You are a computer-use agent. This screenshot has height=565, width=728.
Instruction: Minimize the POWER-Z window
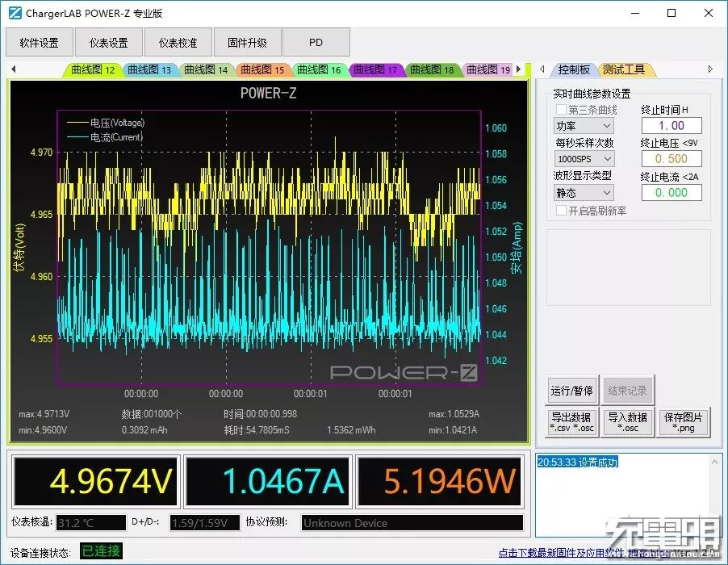635,13
